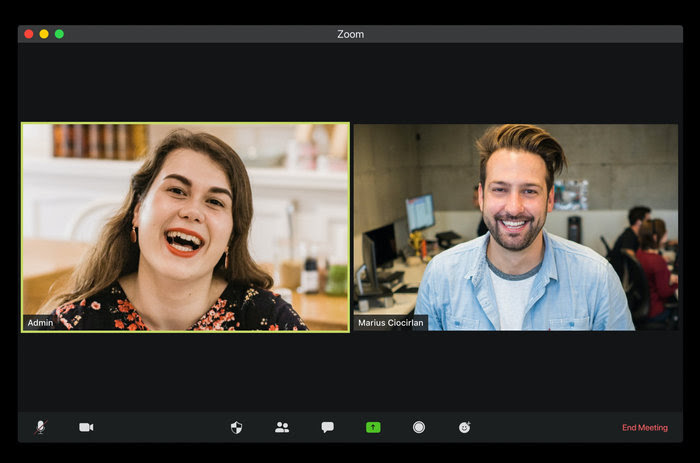Close the Zoom window with red button
This screenshot has height=463, width=700.
(x=29, y=34)
